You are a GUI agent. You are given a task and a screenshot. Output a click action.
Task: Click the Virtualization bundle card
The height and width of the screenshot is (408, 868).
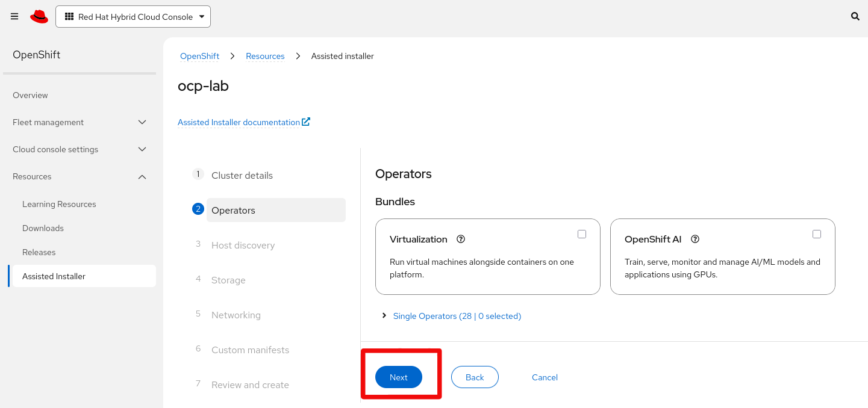pyautogui.click(x=488, y=256)
